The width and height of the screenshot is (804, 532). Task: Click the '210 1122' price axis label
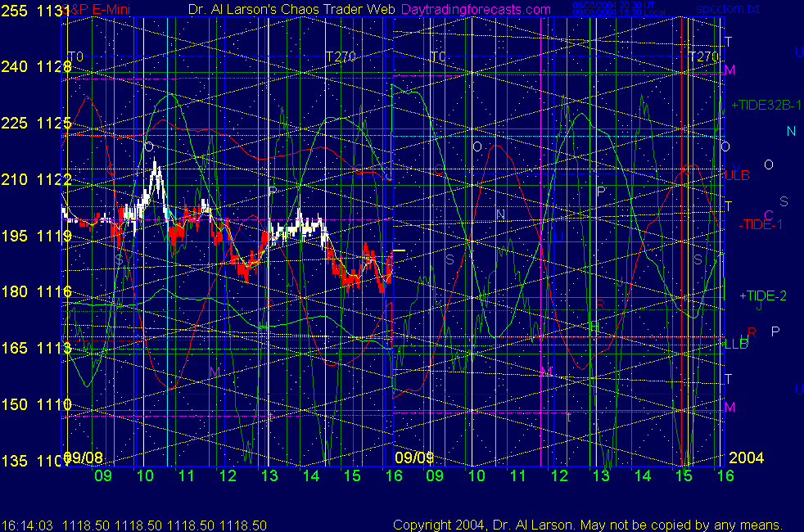coord(36,179)
